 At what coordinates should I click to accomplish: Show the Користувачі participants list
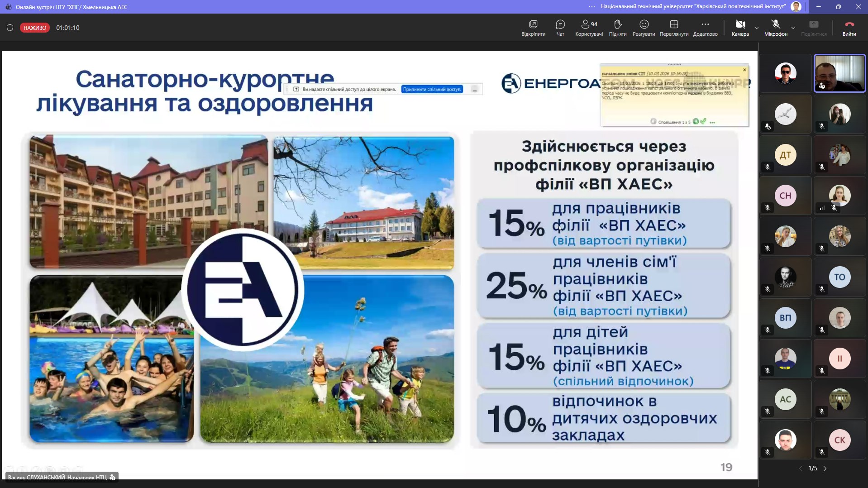(589, 28)
